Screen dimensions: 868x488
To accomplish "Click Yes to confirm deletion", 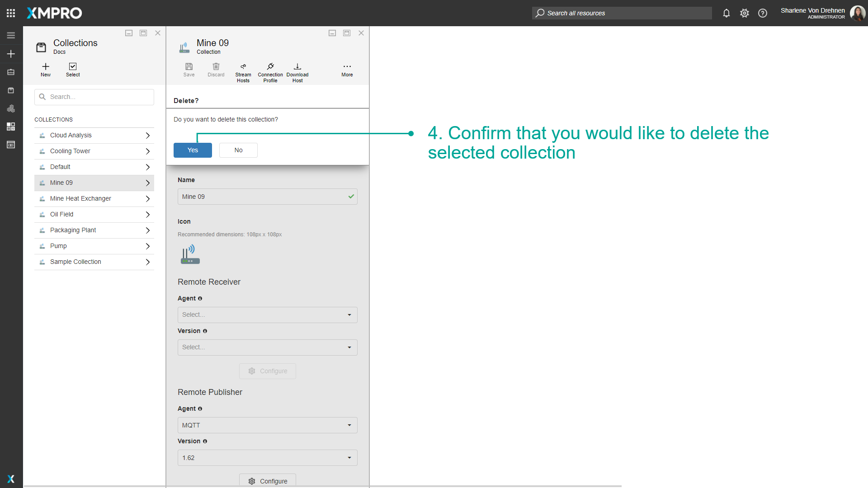I will click(x=192, y=150).
